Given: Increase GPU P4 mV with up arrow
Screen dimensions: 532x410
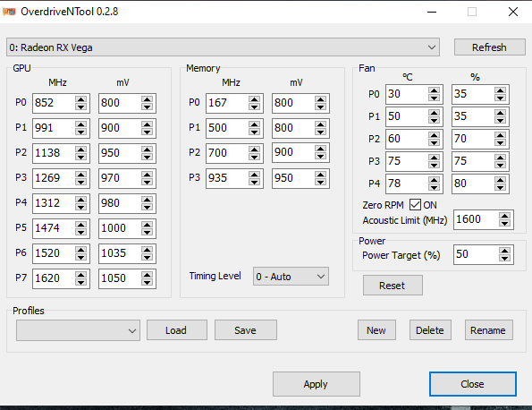Looking at the screenshot, I should pos(147,200).
